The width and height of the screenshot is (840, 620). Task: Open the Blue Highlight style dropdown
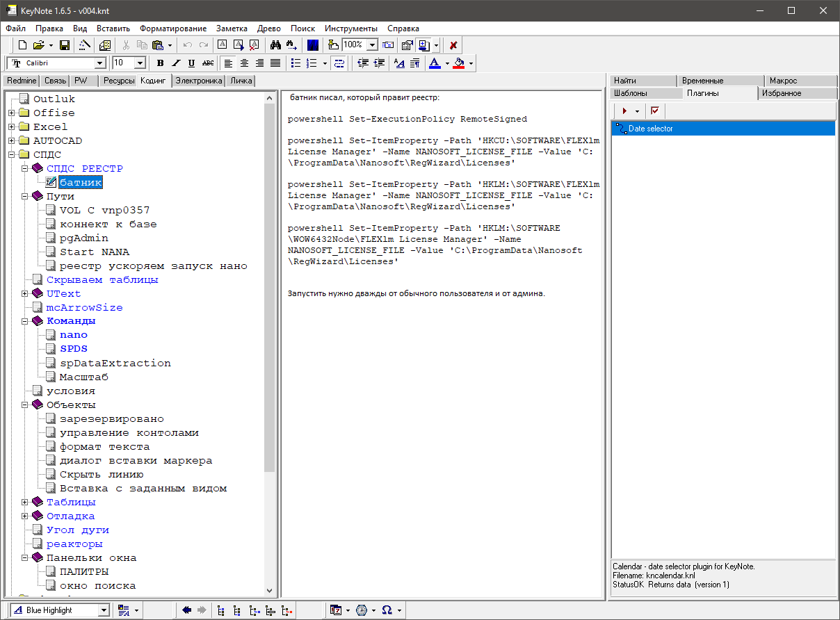tap(104, 610)
